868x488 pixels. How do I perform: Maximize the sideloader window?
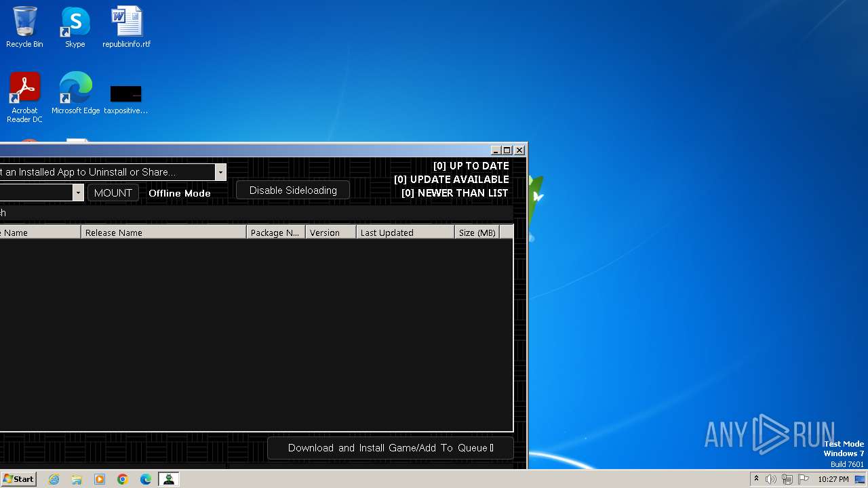click(x=507, y=150)
